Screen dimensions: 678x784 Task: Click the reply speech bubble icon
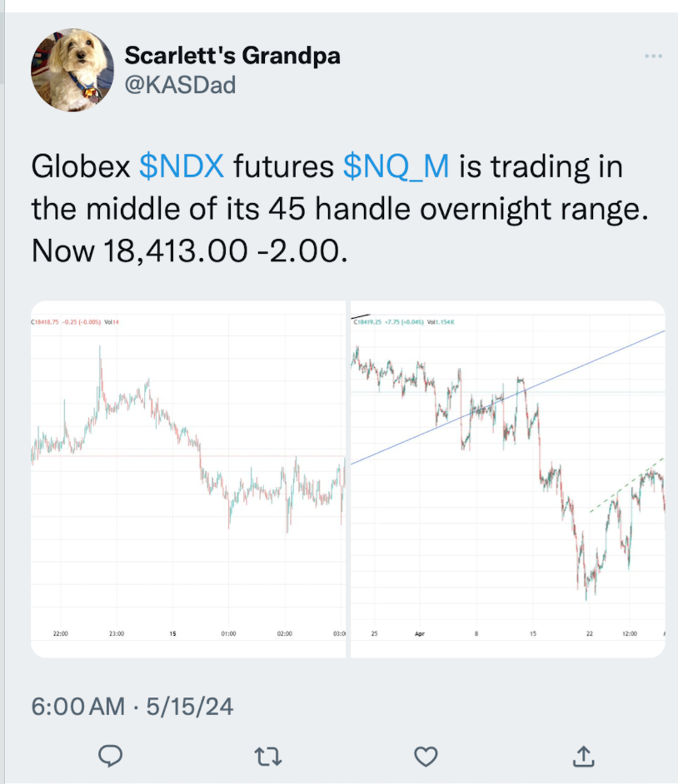(x=111, y=756)
